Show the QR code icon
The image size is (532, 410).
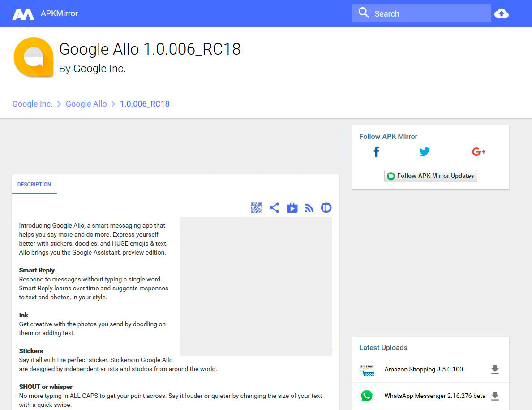(x=257, y=207)
